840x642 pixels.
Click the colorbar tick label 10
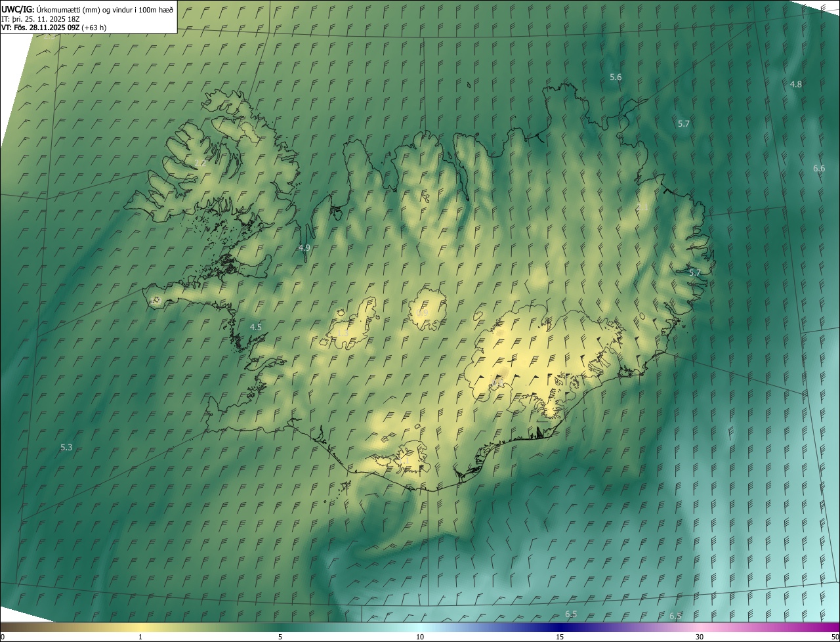pos(420,637)
